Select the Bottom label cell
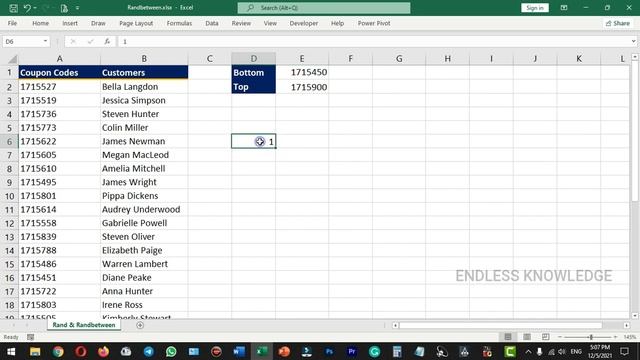 pos(253,73)
